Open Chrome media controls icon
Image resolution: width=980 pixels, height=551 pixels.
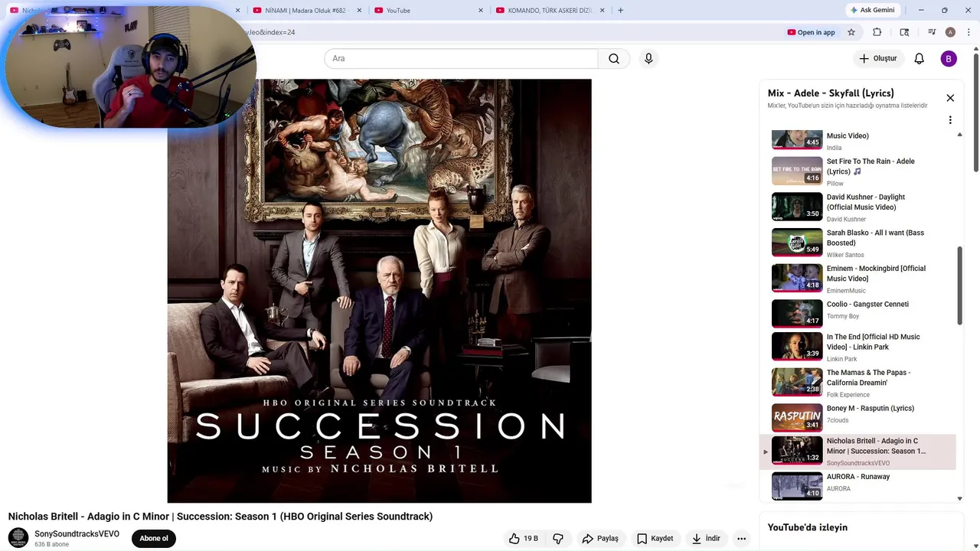pyautogui.click(x=932, y=32)
